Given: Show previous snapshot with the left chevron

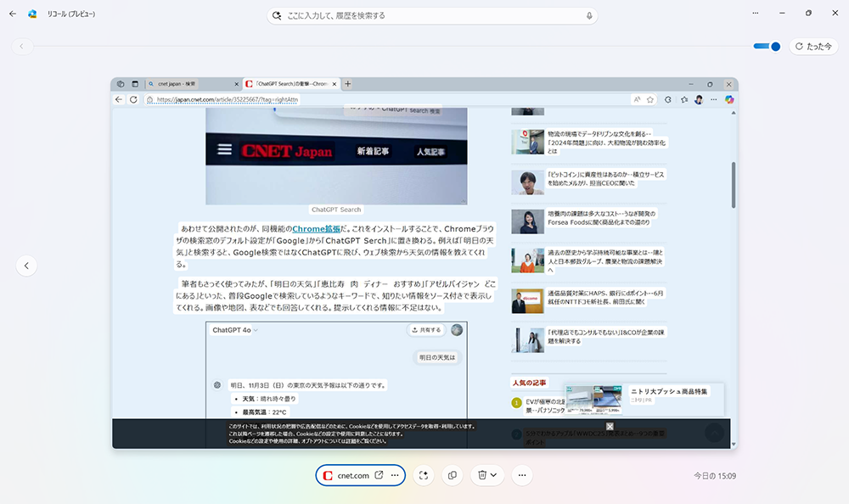Looking at the screenshot, I should click(26, 266).
